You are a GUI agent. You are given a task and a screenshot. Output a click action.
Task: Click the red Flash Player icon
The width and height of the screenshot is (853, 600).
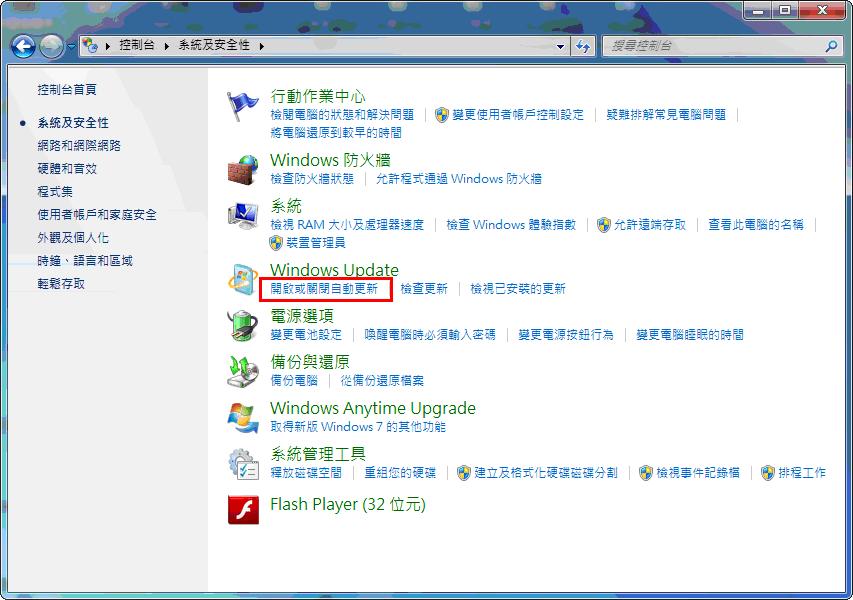click(x=243, y=510)
